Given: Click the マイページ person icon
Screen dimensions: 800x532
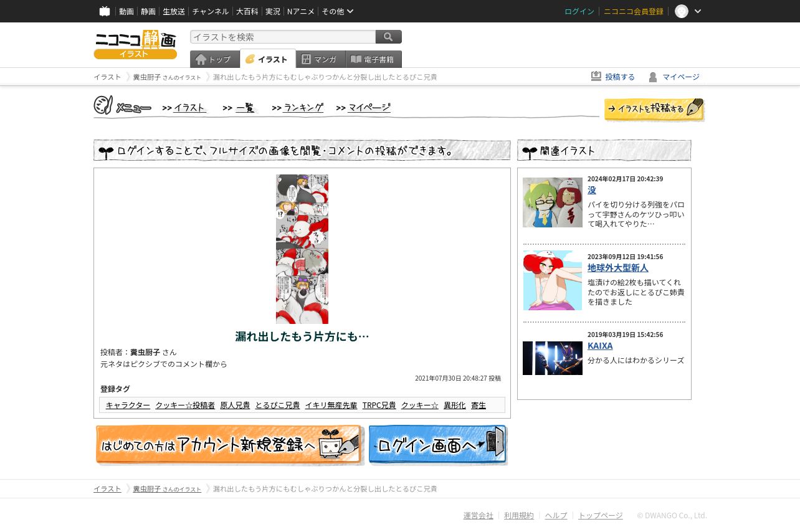Looking at the screenshot, I should pyautogui.click(x=653, y=77).
